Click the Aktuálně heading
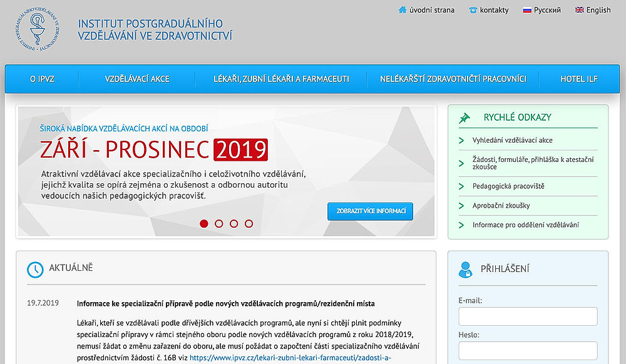 click(71, 268)
